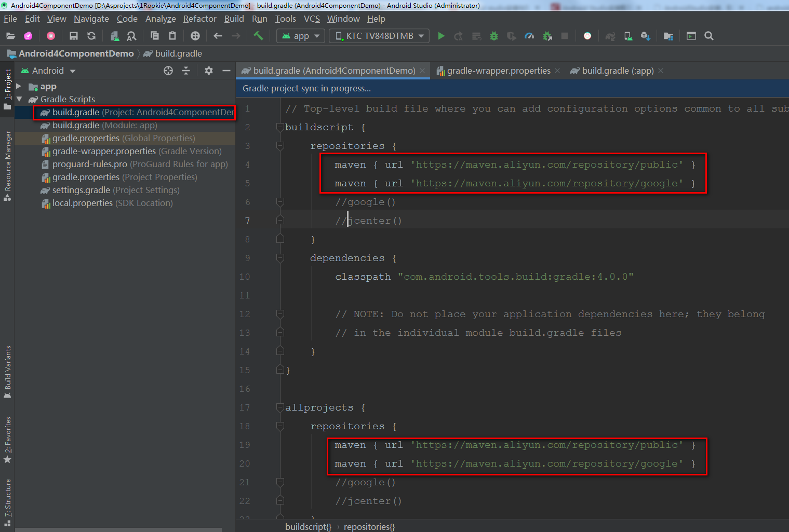Click Attach Debugger to Android Process icon
789x532 pixels.
[547, 36]
